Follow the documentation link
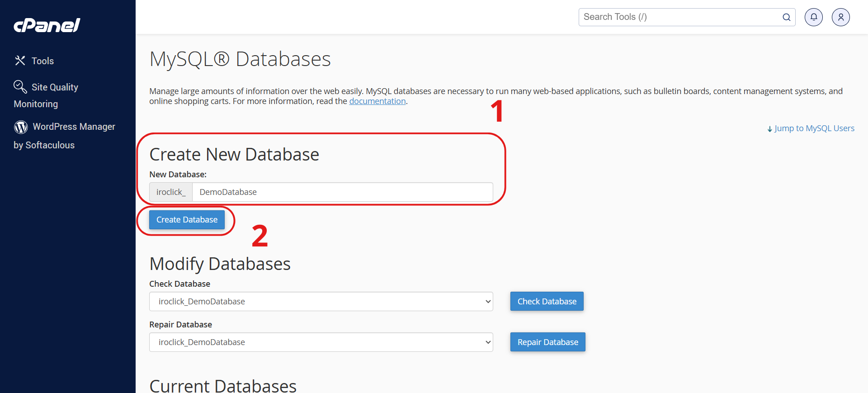This screenshot has width=868, height=393. pyautogui.click(x=377, y=101)
